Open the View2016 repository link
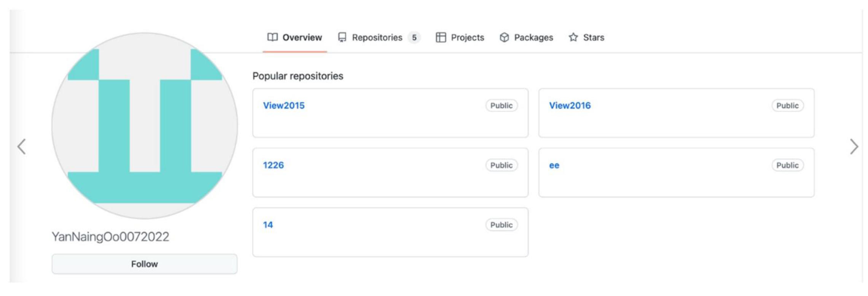The width and height of the screenshot is (868, 296). (x=570, y=106)
